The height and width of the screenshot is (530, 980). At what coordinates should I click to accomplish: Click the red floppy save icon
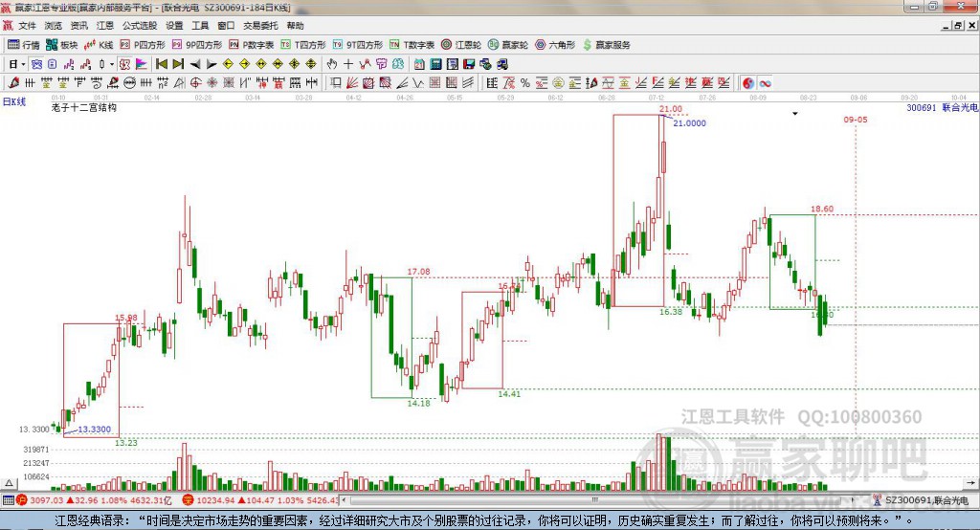469,64
